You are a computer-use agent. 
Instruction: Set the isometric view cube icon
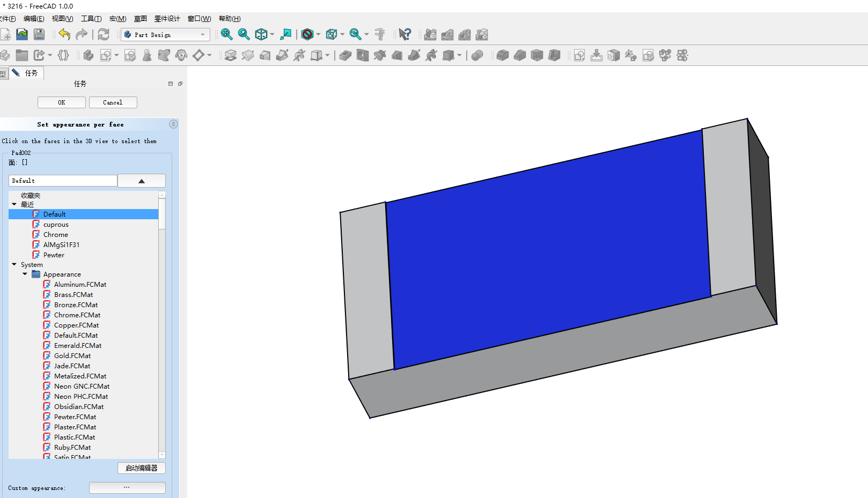point(261,34)
